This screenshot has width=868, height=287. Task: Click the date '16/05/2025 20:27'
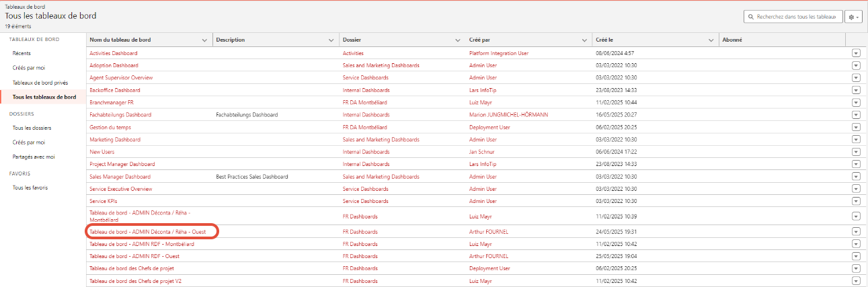[x=617, y=115]
